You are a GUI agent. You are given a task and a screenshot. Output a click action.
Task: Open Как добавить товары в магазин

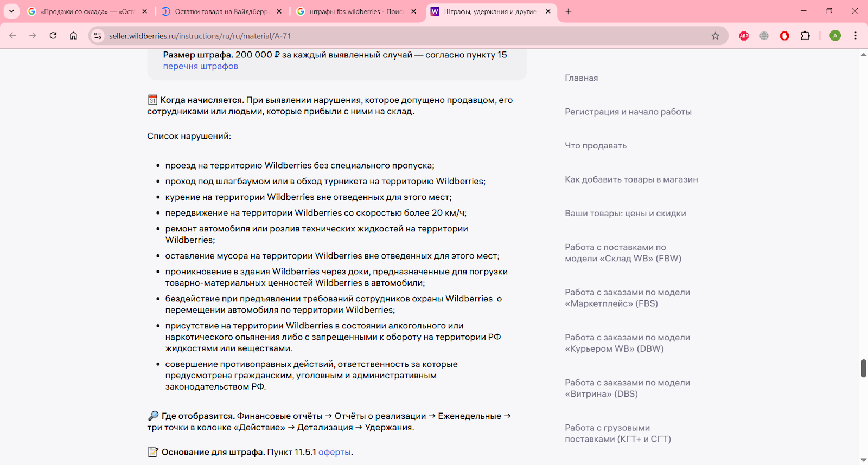pos(631,179)
